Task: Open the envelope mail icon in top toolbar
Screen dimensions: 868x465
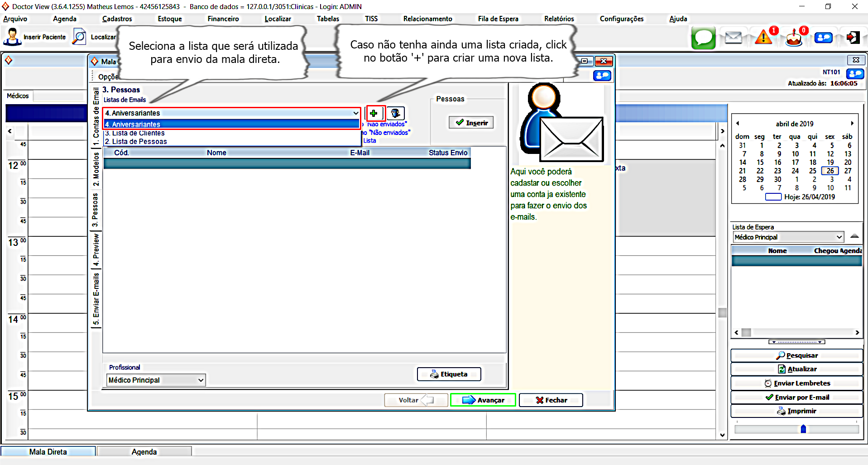Action: [733, 38]
